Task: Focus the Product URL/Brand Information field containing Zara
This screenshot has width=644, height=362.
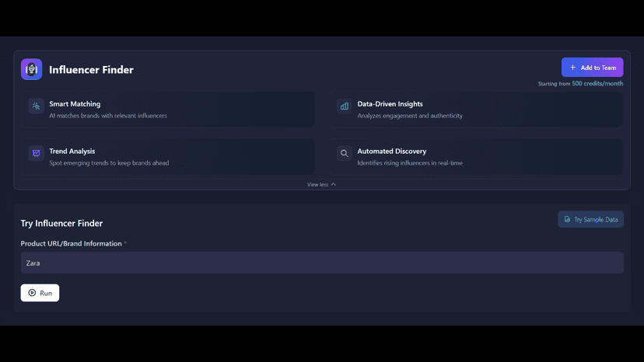Action: tap(322, 263)
